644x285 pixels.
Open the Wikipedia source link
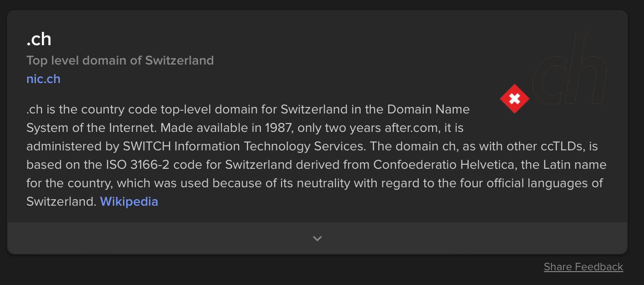129,202
